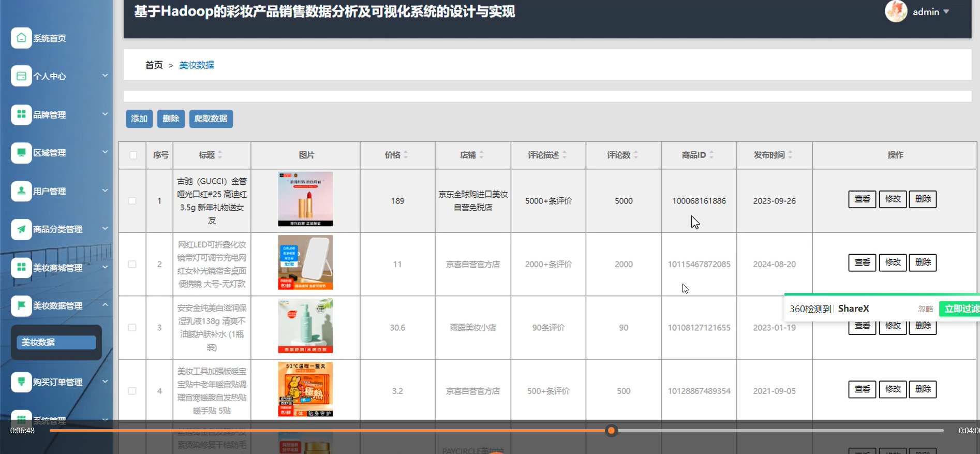Click the 商品分类管理 paper plane icon

point(21,229)
